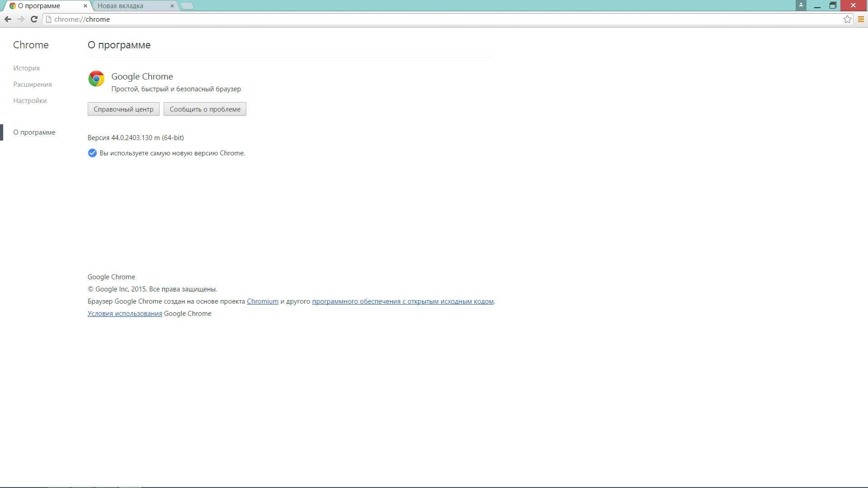Click the 'Справочный центр' button

tap(123, 109)
